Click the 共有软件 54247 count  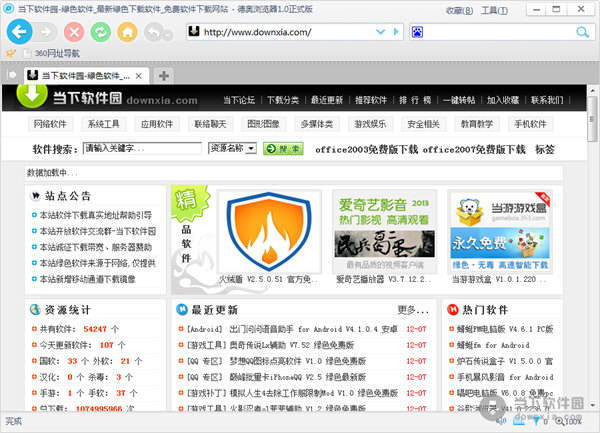95,329
